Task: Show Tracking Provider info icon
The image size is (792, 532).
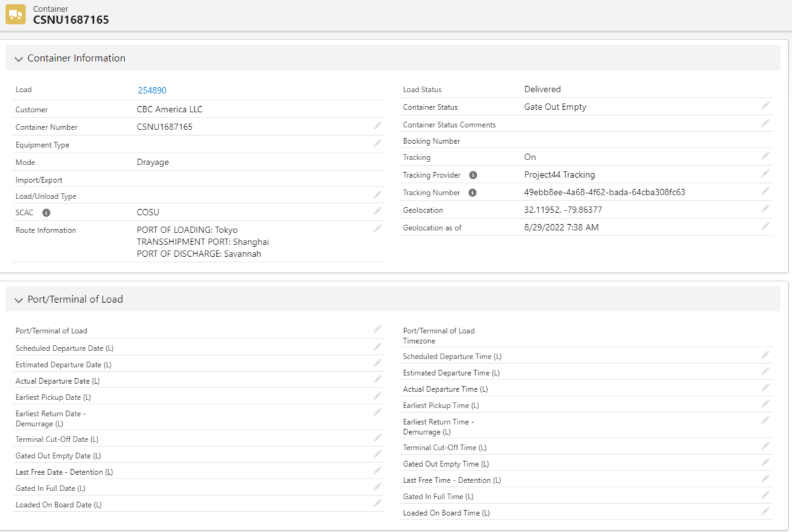Action: pyautogui.click(x=473, y=175)
